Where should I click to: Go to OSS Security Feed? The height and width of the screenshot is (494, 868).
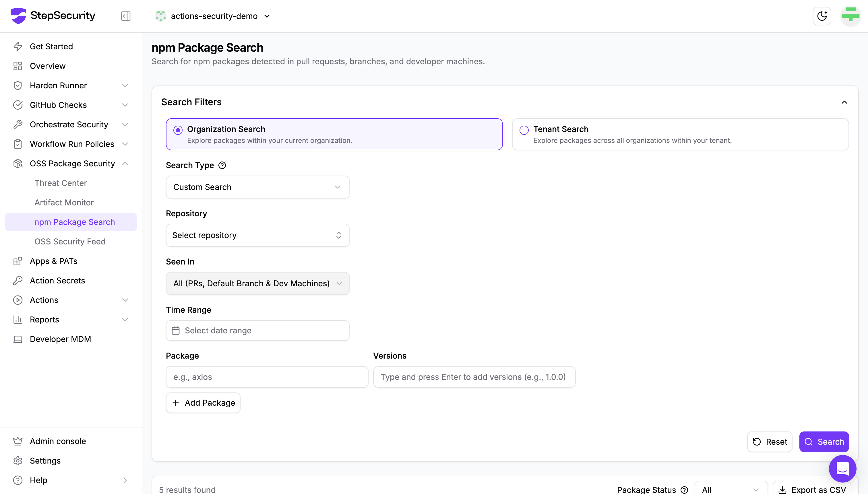(70, 242)
